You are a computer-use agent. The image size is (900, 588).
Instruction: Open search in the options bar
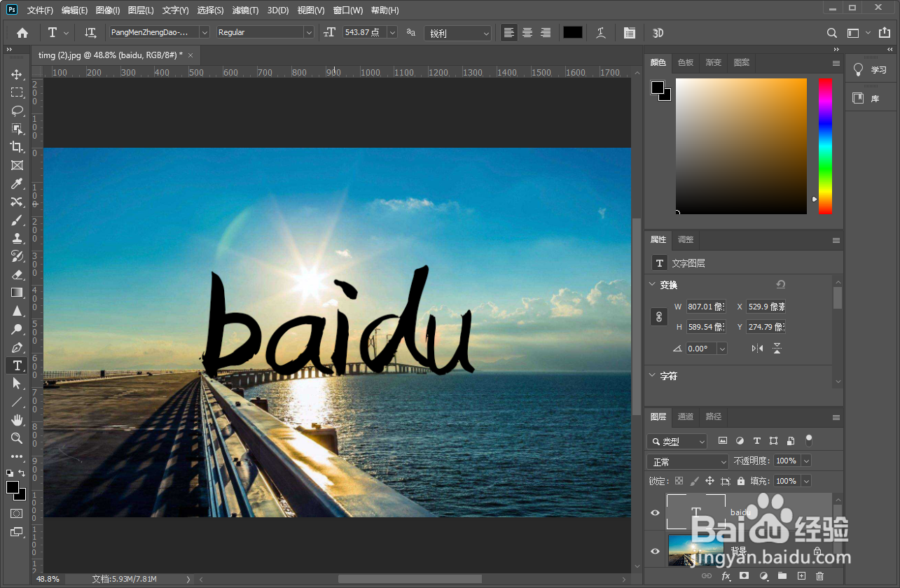pyautogui.click(x=831, y=32)
